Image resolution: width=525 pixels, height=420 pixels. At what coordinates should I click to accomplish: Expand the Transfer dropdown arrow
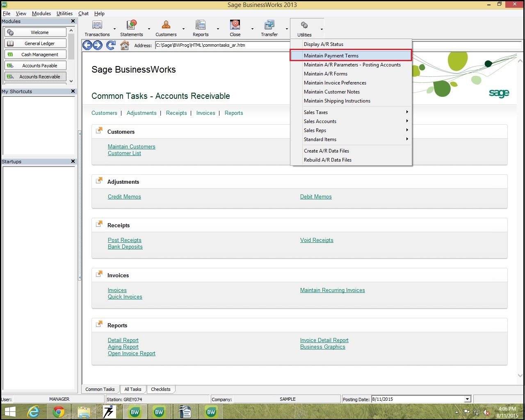(287, 29)
